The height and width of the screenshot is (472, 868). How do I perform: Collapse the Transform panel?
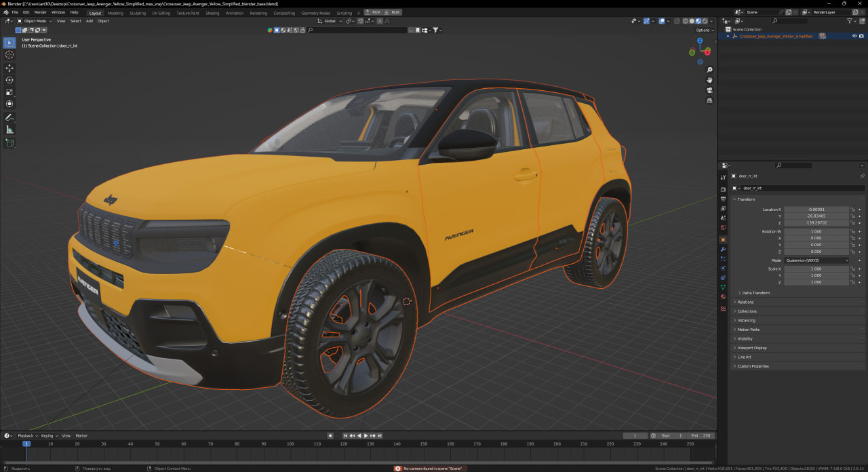(x=746, y=199)
